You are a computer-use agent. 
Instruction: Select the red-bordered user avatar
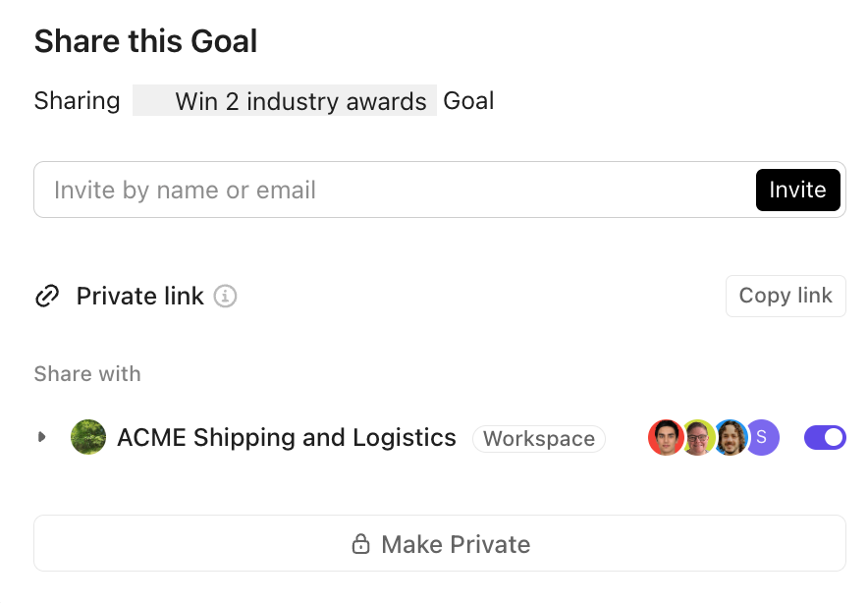pyautogui.click(x=666, y=437)
